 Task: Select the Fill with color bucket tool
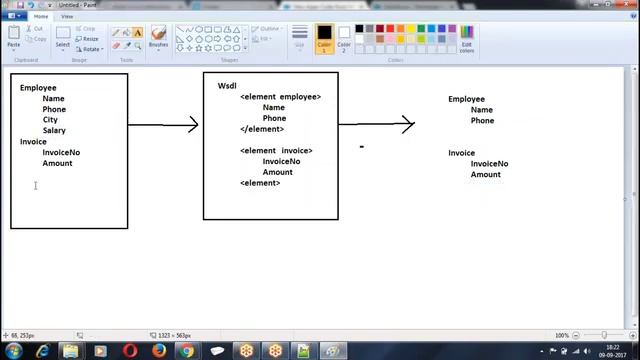[127, 33]
